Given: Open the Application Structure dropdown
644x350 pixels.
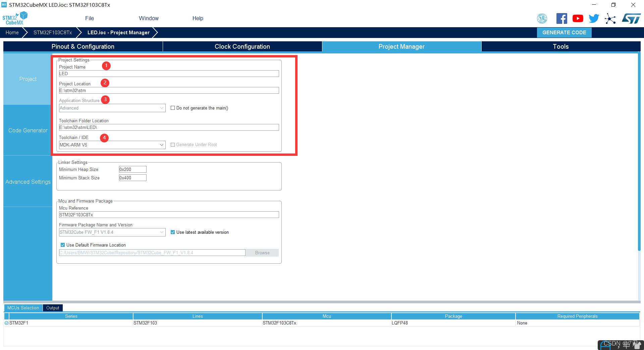Looking at the screenshot, I should (x=112, y=108).
